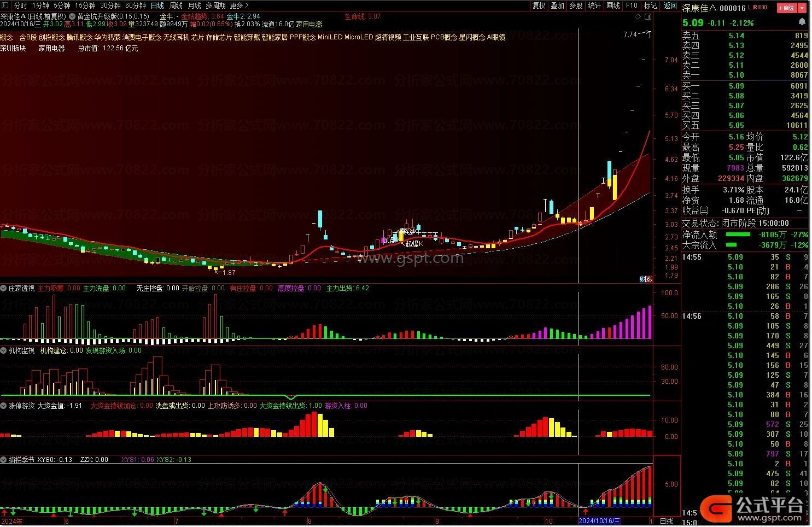Switch to the 60分钟 period tab
812x527 pixels.
click(x=136, y=5)
